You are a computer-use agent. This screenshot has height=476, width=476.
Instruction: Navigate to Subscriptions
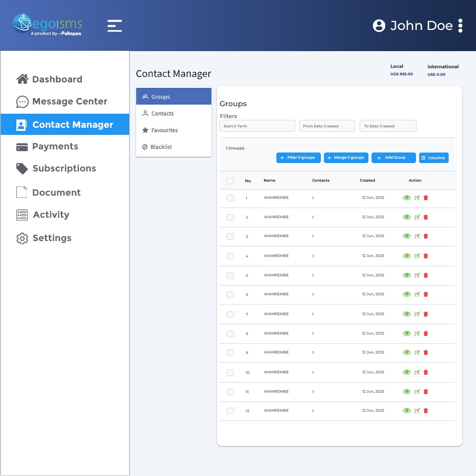click(56, 168)
